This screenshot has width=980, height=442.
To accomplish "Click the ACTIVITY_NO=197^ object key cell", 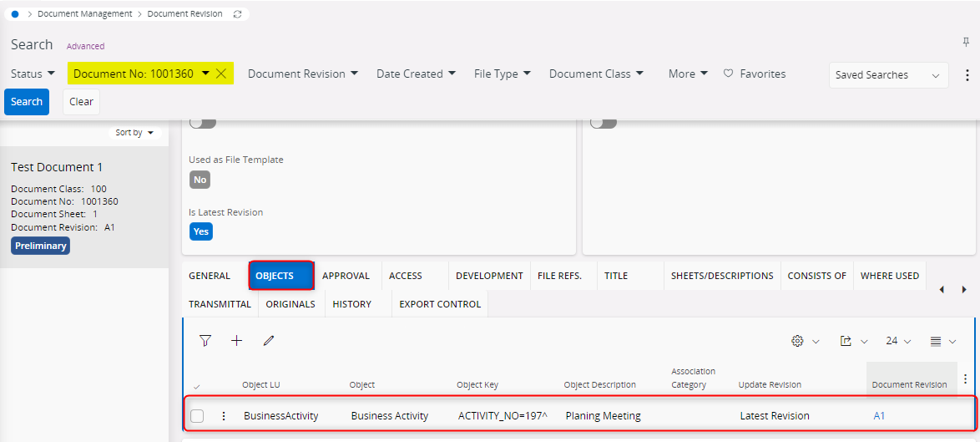I will pos(503,416).
